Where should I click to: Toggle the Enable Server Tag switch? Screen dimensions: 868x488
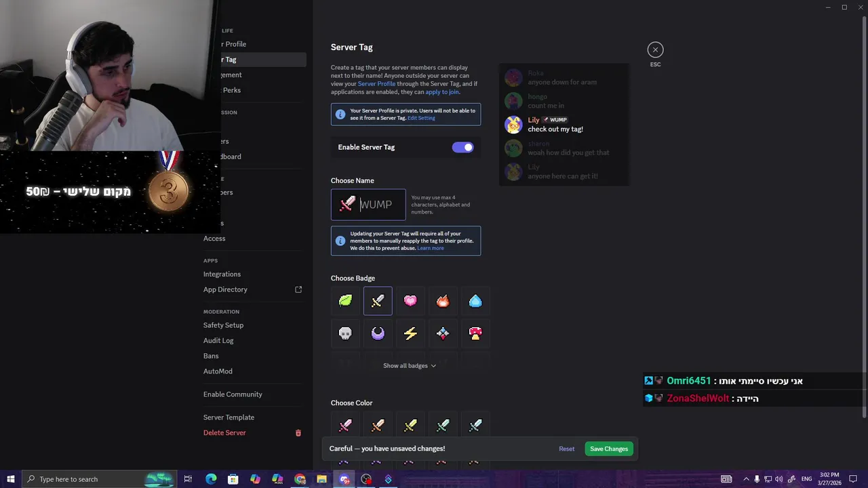(x=463, y=147)
